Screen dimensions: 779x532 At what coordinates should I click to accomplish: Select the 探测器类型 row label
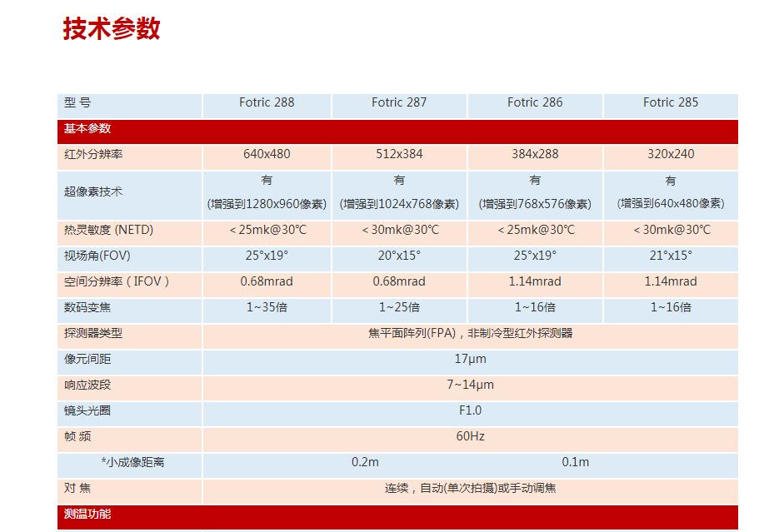click(x=93, y=333)
